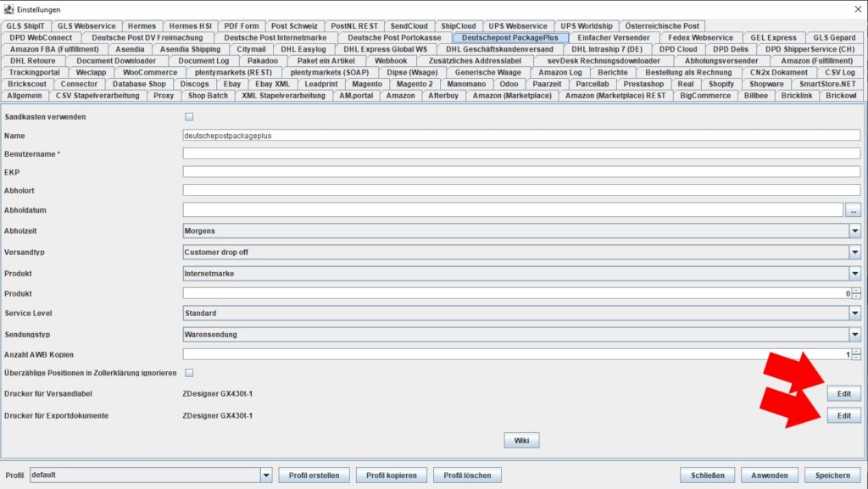Open the Sendungstyp dropdown showing Warensendung
Image resolution: width=868 pixels, height=489 pixels.
521,335
